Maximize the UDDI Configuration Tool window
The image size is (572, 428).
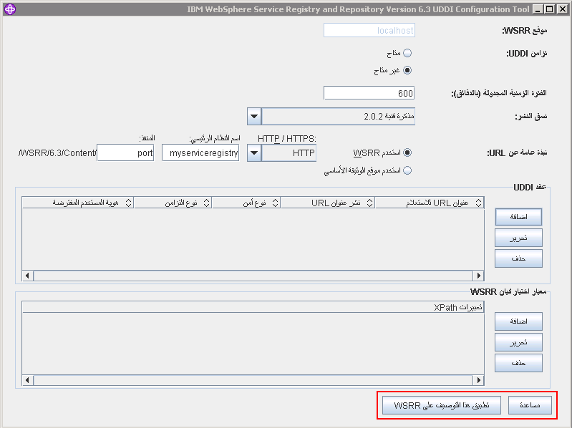[x=550, y=9]
